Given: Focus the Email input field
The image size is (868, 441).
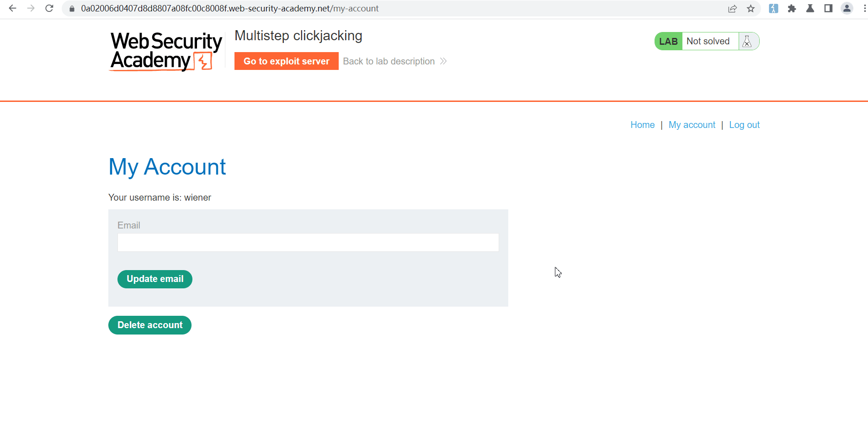Looking at the screenshot, I should click(308, 243).
